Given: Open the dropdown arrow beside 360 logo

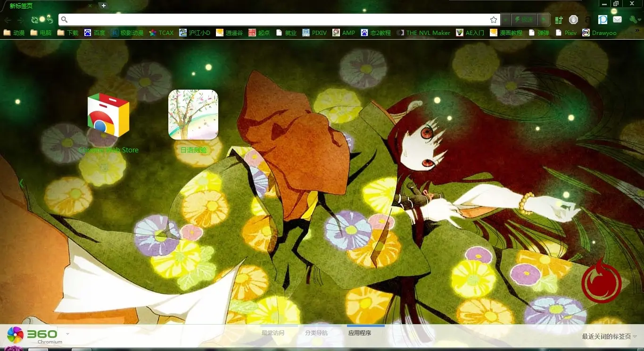Looking at the screenshot, I should click(67, 334).
